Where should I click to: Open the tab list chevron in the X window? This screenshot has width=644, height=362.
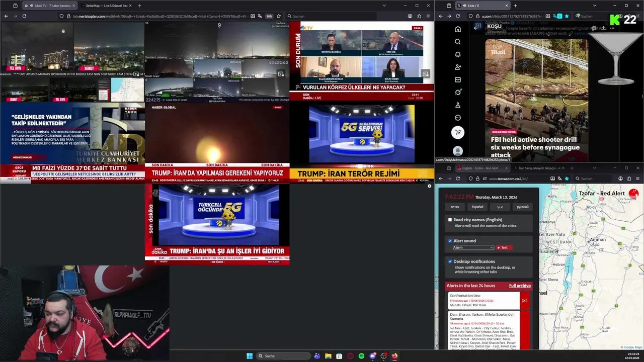[594, 6]
